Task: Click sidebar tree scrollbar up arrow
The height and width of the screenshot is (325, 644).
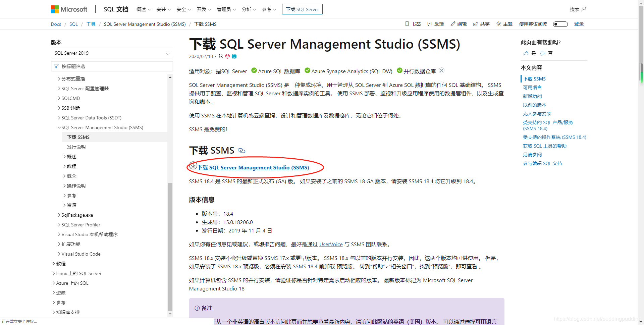Action: pyautogui.click(x=170, y=77)
